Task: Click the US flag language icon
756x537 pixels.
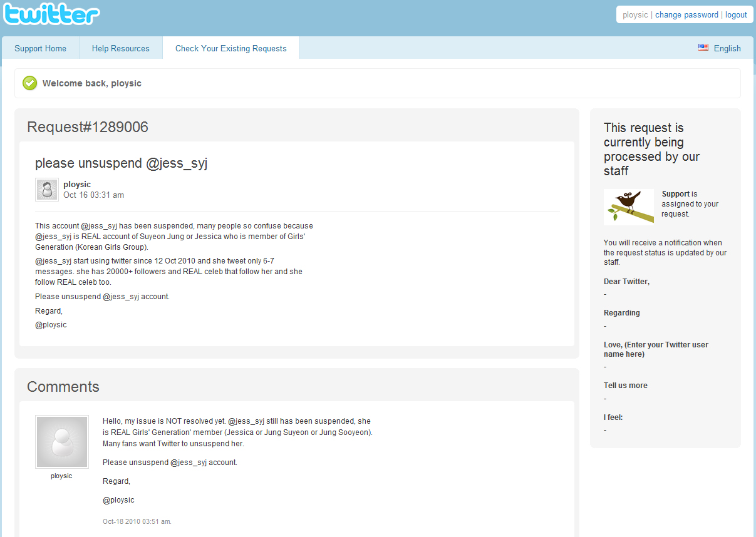Action: click(x=703, y=48)
